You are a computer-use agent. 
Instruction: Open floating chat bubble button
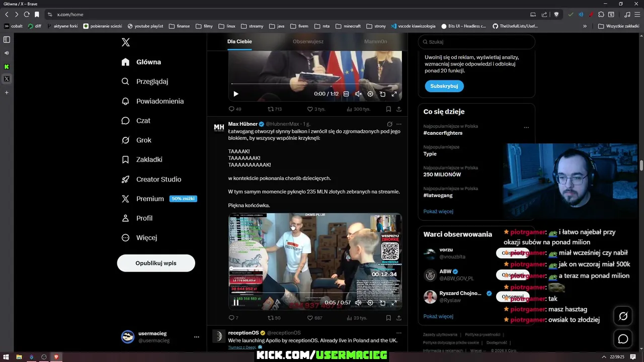pyautogui.click(x=623, y=339)
